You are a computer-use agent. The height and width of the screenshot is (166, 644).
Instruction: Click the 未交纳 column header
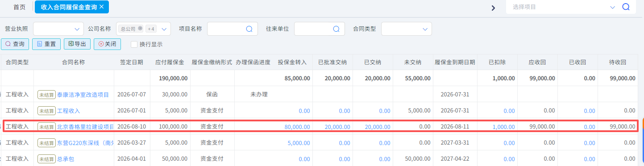[413, 62]
